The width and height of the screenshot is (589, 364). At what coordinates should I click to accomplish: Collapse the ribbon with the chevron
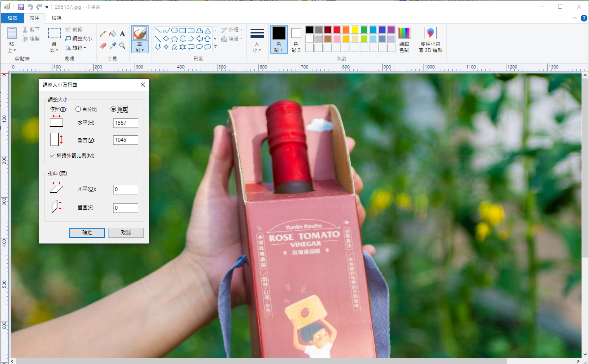575,18
